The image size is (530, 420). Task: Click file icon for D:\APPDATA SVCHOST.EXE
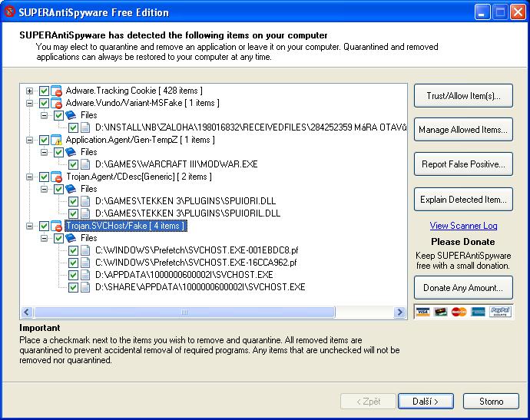(x=85, y=275)
